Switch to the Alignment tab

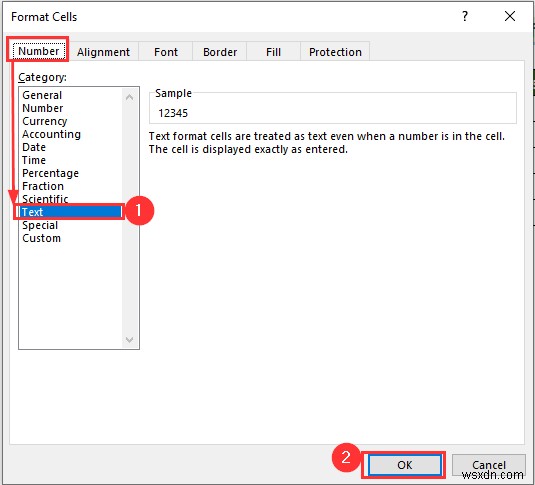pyautogui.click(x=103, y=52)
